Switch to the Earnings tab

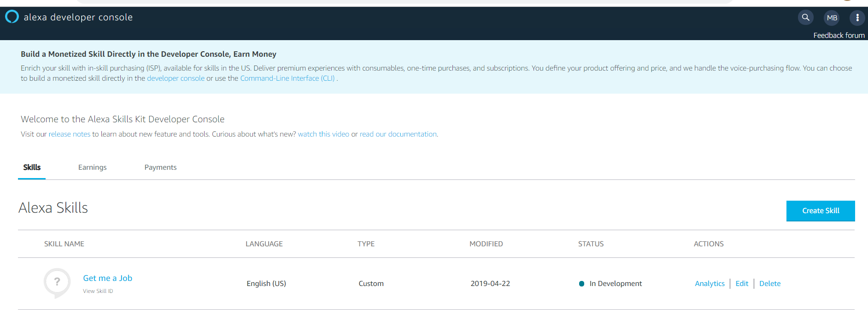(93, 167)
